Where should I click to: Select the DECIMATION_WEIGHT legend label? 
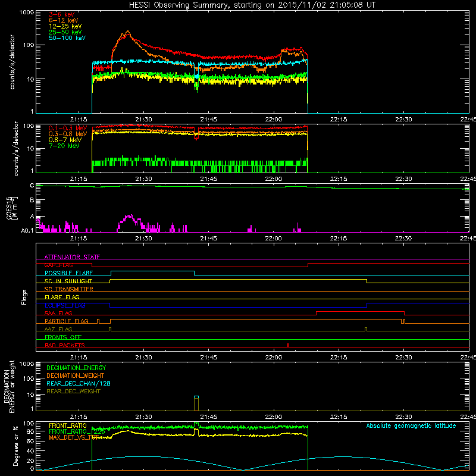tap(76, 375)
